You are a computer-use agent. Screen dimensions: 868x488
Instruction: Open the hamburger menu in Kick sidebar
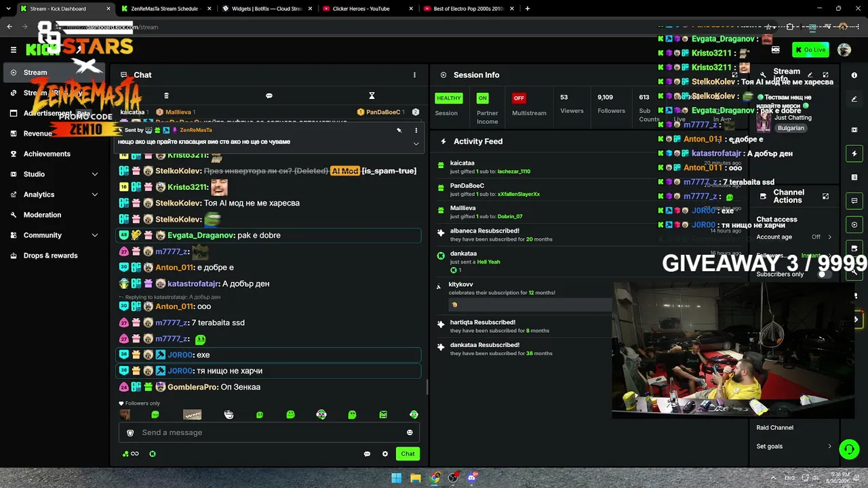[x=14, y=49]
